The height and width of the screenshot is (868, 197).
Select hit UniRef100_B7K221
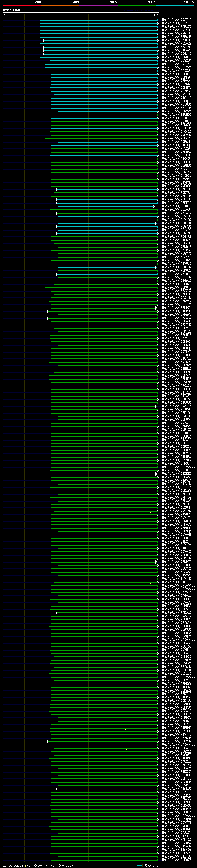pos(177,111)
